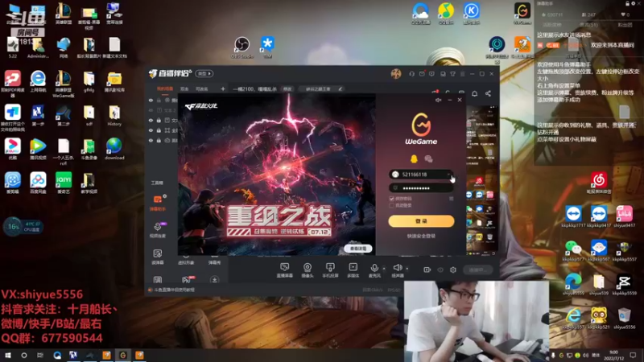Switch to the first orange scene tab

[x=165, y=88]
